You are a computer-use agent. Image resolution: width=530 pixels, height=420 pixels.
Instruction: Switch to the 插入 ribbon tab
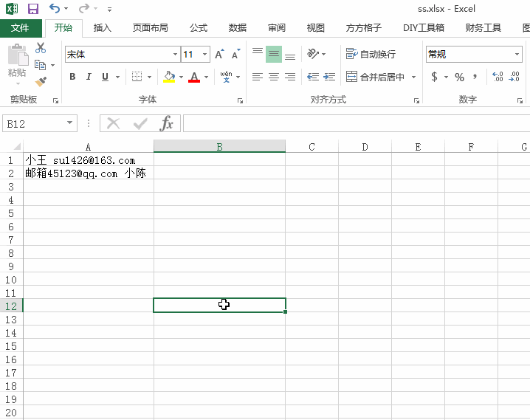103,28
